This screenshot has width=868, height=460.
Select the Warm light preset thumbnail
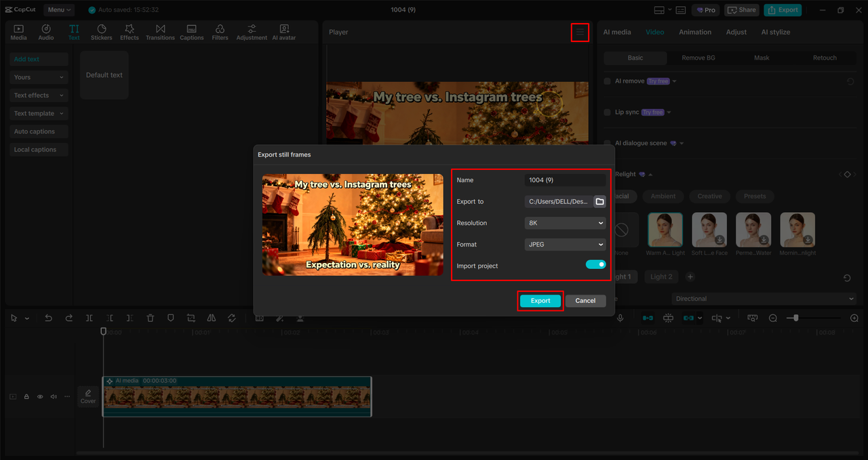coord(665,230)
